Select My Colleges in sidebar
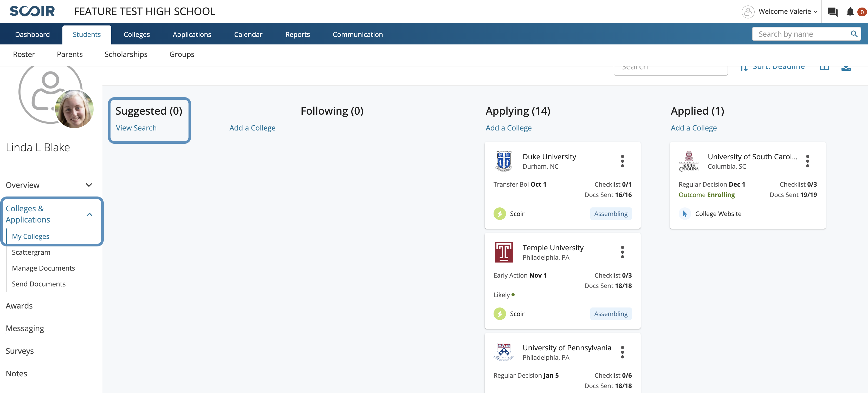 31,237
